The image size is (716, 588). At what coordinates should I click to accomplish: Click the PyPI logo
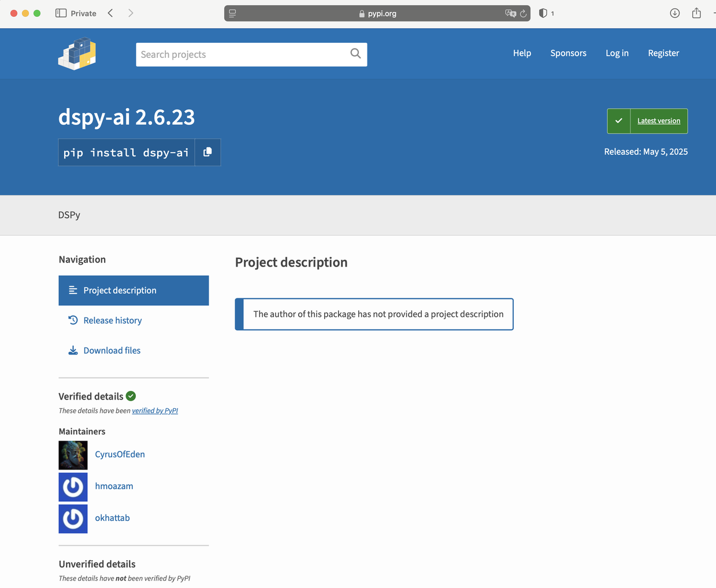[x=77, y=53]
